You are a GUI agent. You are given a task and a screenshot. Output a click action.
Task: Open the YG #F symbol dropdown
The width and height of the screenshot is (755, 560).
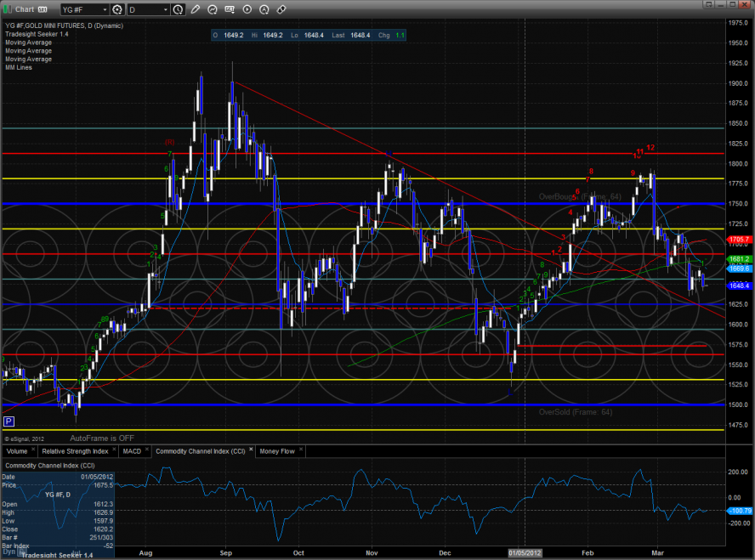[105, 10]
